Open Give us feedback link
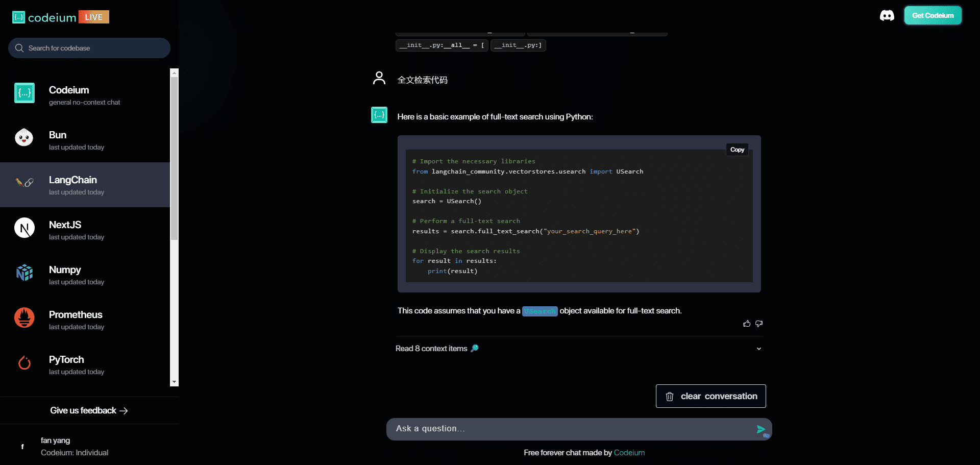This screenshot has height=465, width=980. click(89, 410)
